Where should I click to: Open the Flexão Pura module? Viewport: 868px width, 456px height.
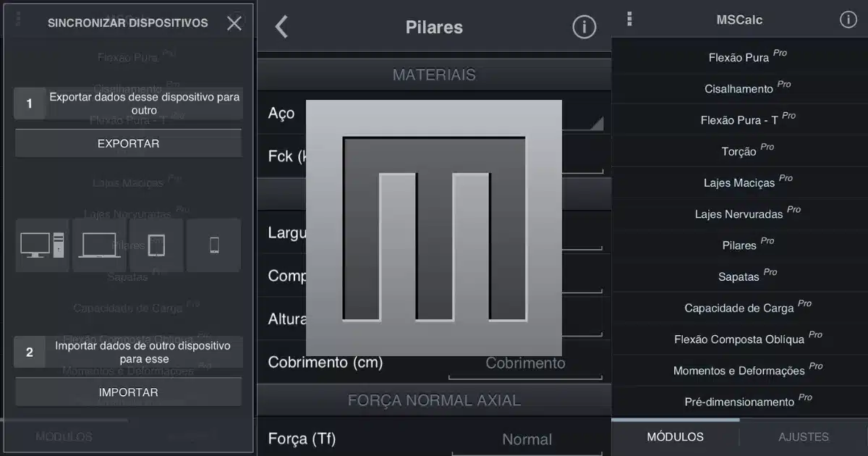click(x=739, y=57)
